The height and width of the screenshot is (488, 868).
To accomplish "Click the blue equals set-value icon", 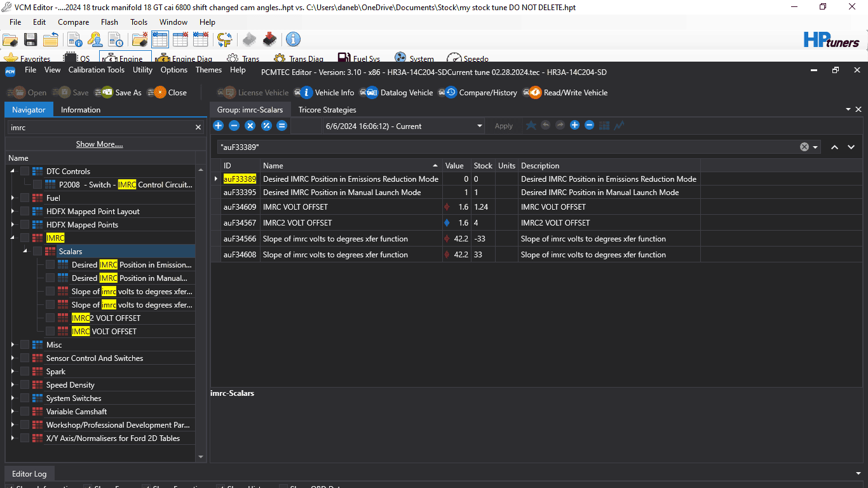I will [282, 126].
